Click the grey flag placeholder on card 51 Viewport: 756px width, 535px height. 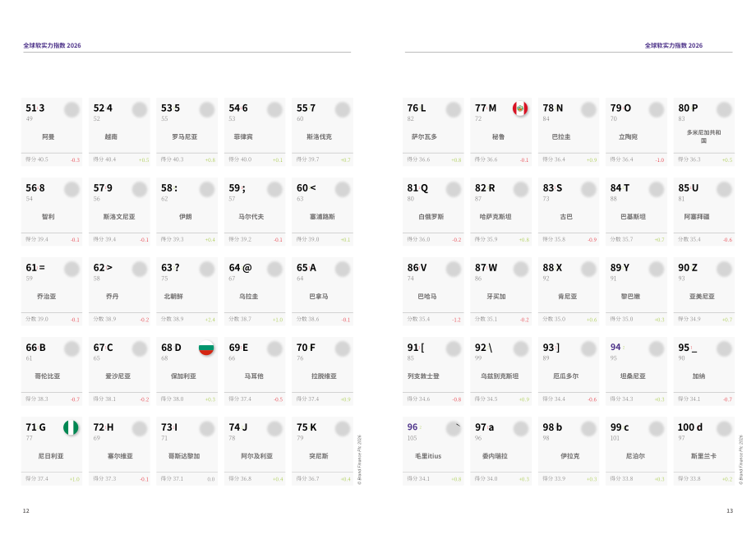pyautogui.click(x=71, y=109)
